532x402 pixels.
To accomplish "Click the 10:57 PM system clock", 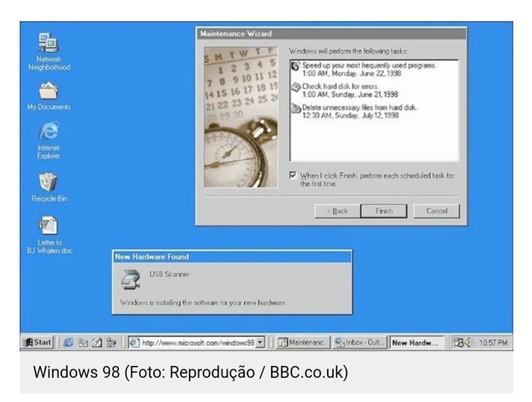I will point(493,343).
